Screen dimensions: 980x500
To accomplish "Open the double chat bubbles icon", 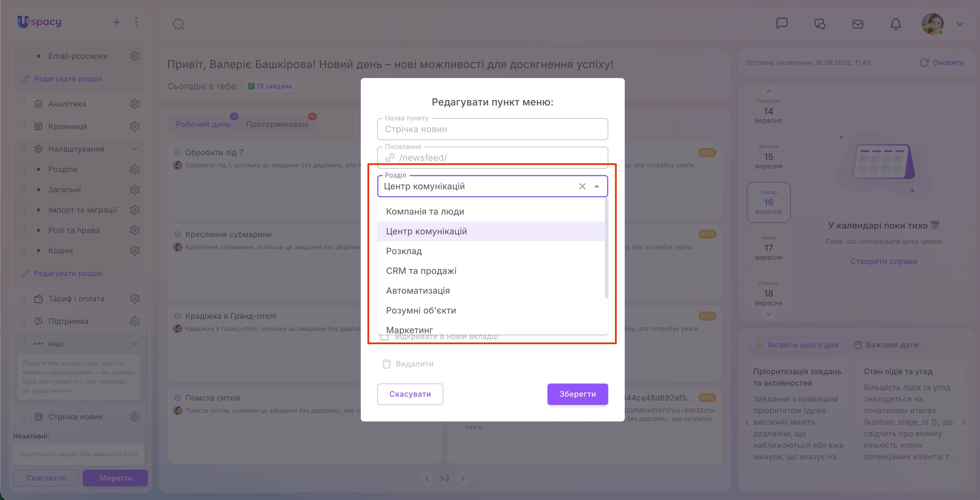I will tap(820, 24).
